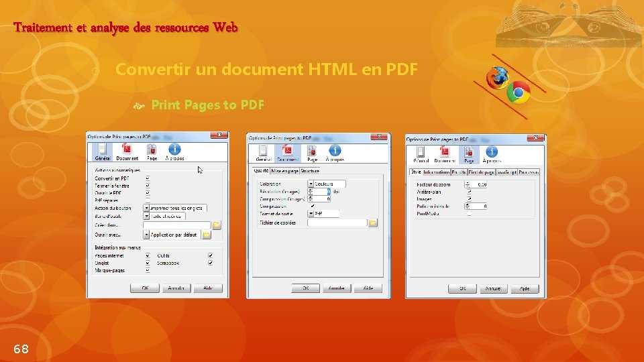
Task: Toggle Fermer la fenêtre checkbox
Action: click(x=148, y=186)
